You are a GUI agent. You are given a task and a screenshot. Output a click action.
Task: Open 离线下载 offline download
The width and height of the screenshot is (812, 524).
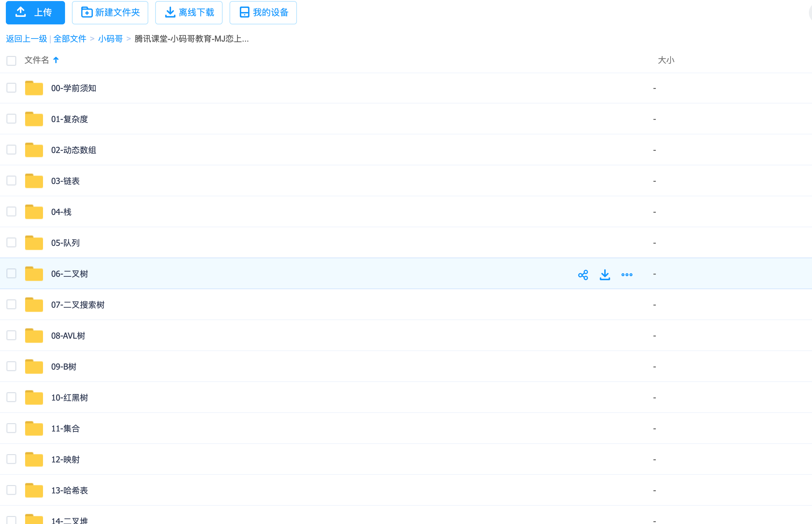click(189, 13)
